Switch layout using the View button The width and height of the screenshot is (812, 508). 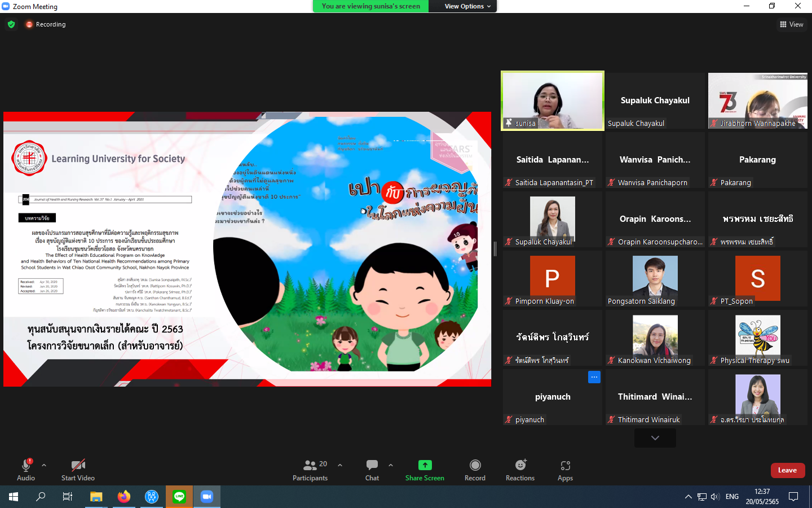tap(792, 24)
